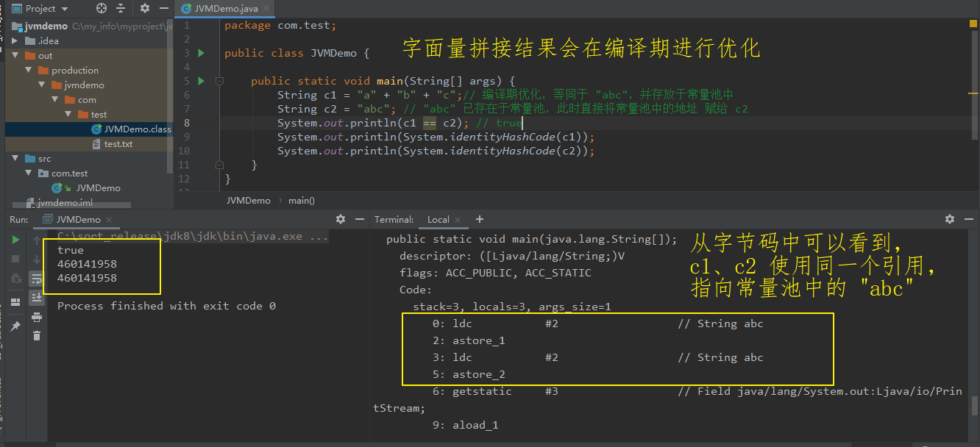The height and width of the screenshot is (447, 980).
Task: Click collapse all icon in Project toolbar
Action: (121, 8)
